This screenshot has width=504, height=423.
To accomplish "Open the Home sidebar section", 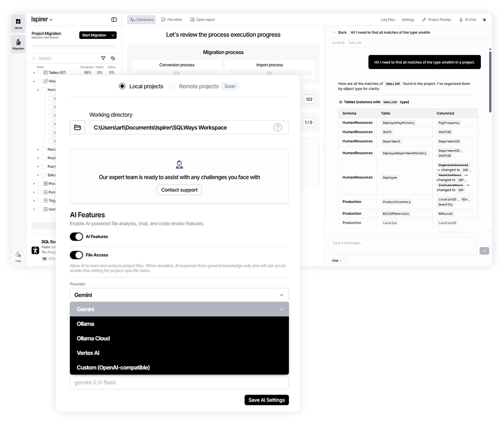I will (18, 24).
